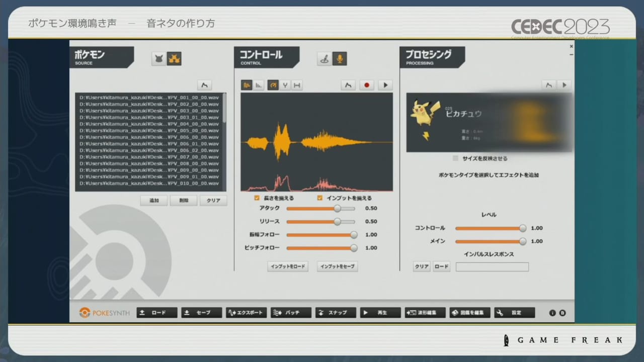Select joystick drawing input icon in Control
The image size is (644, 362).
pyautogui.click(x=325, y=59)
